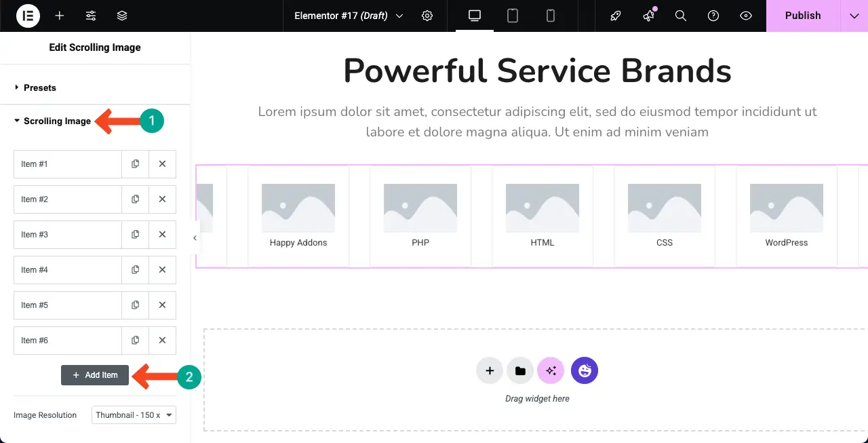Click the rocket launch icon
Image resolution: width=868 pixels, height=443 pixels.
coord(616,16)
